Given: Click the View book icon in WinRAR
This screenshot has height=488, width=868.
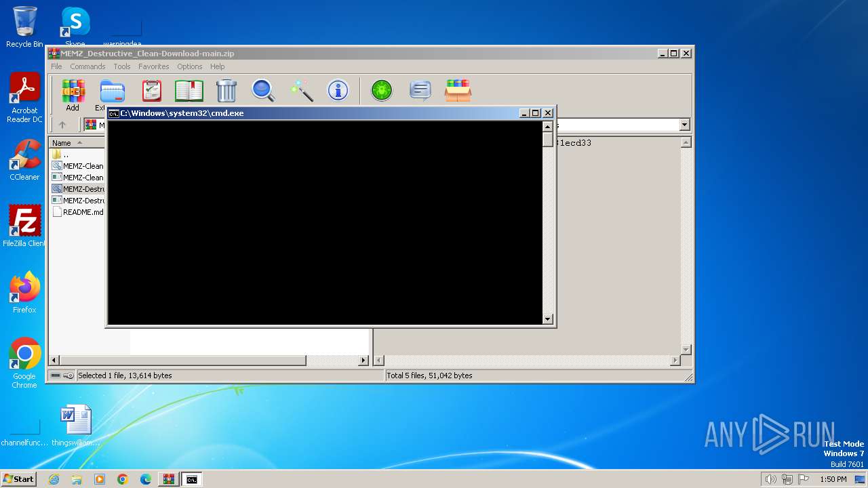Looking at the screenshot, I should [189, 90].
